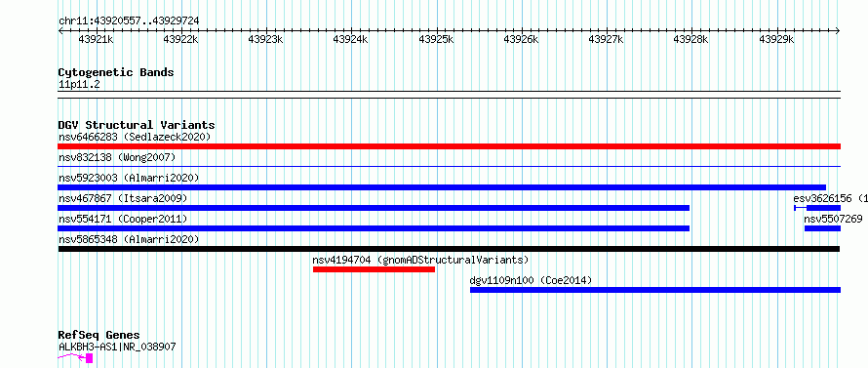
Task: Click the 43924k ruler tick label
Action: 351,40
